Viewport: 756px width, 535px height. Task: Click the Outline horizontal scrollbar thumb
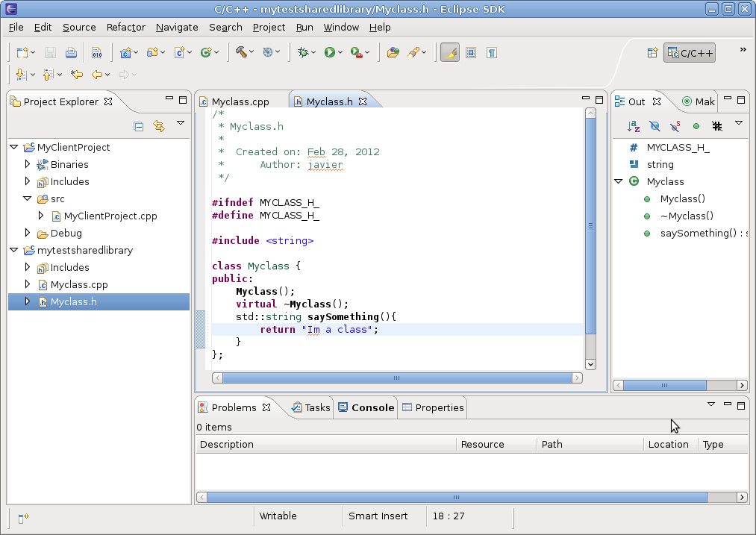[665, 385]
